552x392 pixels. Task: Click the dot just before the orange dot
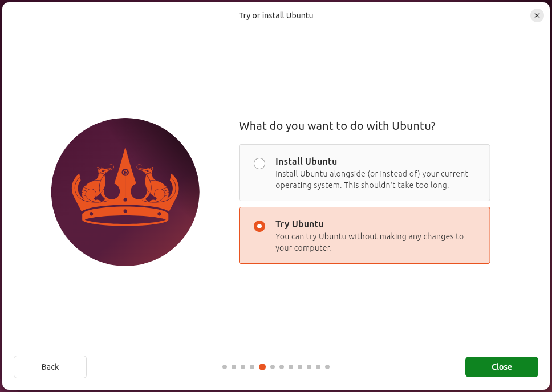(251, 367)
